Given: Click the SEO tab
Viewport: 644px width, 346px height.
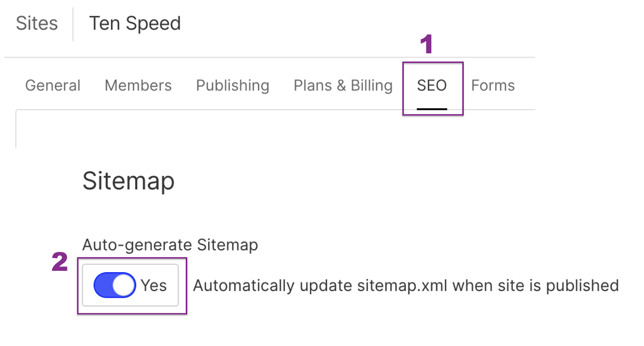Looking at the screenshot, I should point(432,85).
